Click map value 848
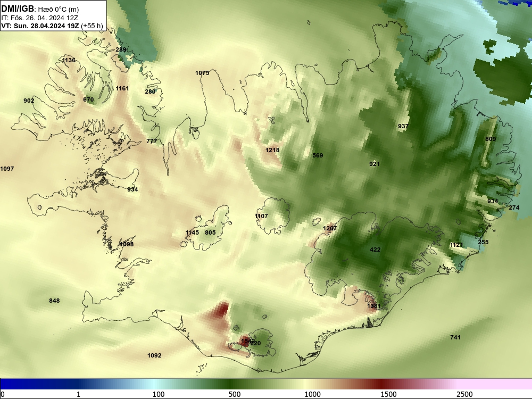This screenshot has height=399, width=532. click(x=54, y=301)
